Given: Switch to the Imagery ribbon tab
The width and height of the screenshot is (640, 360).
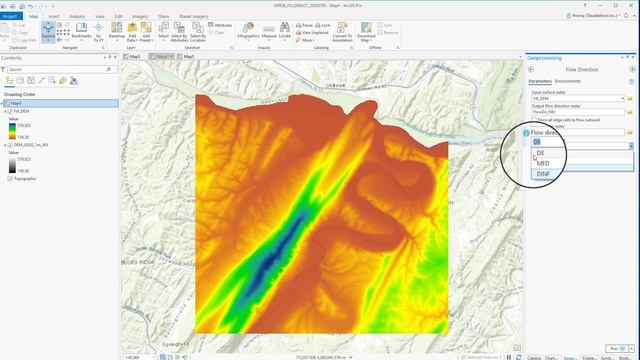Looking at the screenshot, I should tap(140, 16).
